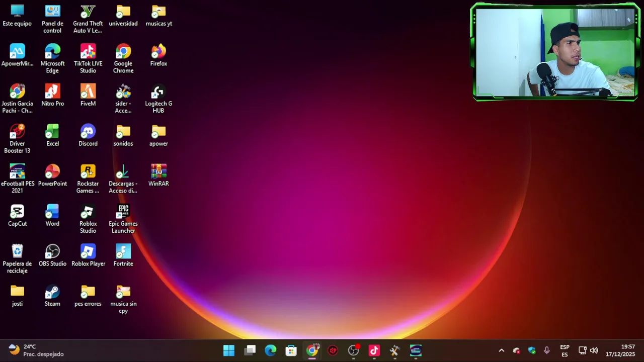
Task: Open Microsoft Edge from the taskbar
Action: pyautogui.click(x=271, y=350)
